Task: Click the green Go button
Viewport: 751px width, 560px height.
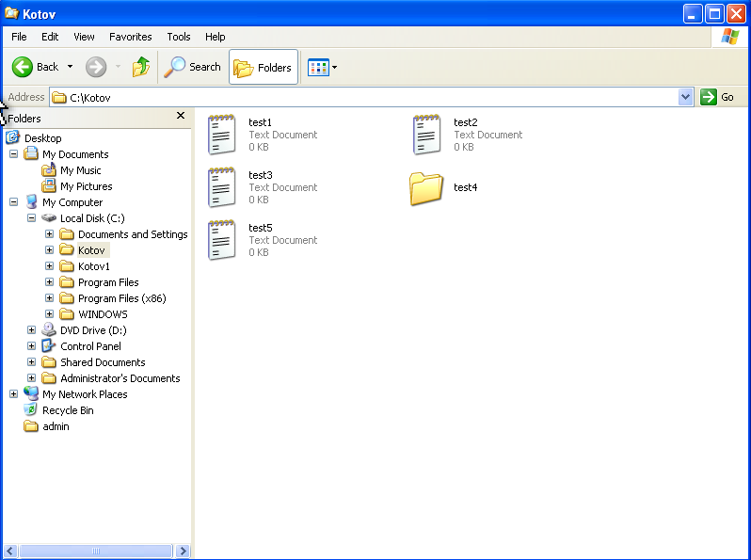Action: [x=717, y=97]
